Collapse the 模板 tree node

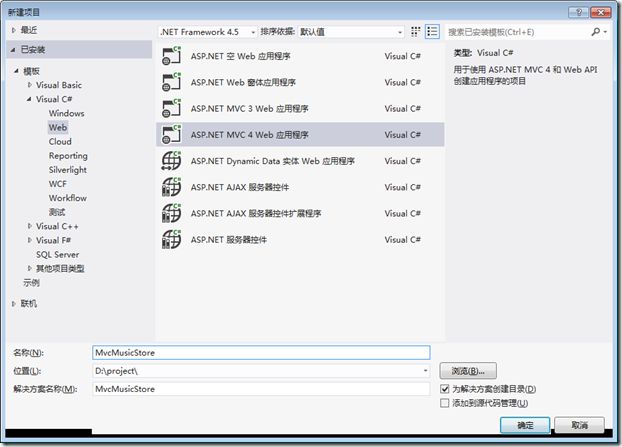[16, 71]
